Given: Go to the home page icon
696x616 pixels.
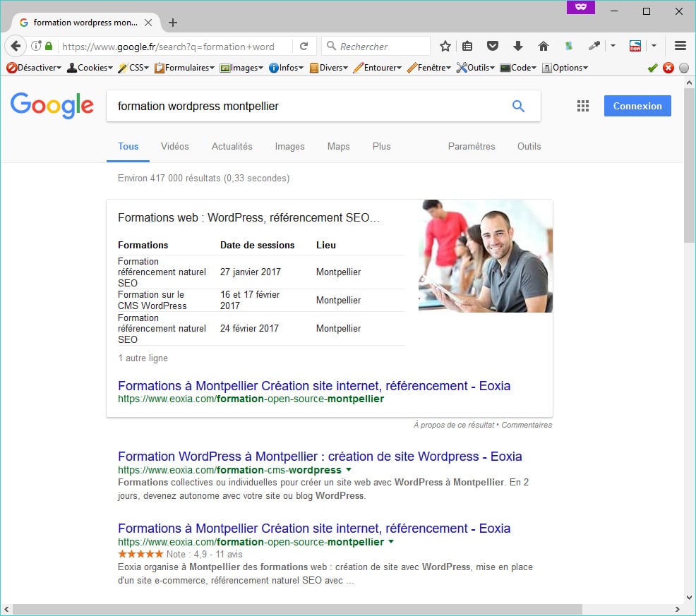Looking at the screenshot, I should 544,46.
